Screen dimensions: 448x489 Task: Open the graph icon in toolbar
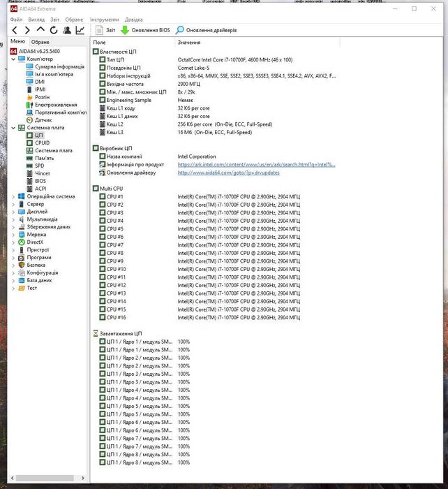80,30
